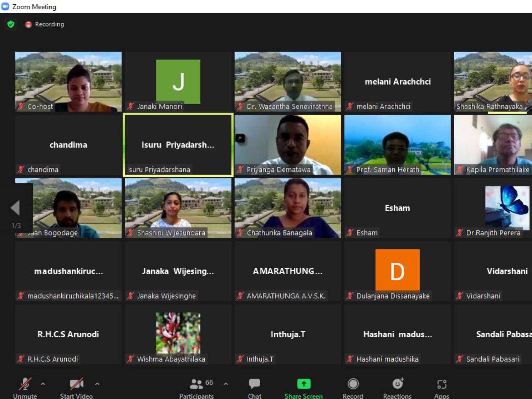The width and height of the screenshot is (532, 399).
Task: Click Dulanjana Dissanayake's orange D avatar
Action: coord(398,271)
